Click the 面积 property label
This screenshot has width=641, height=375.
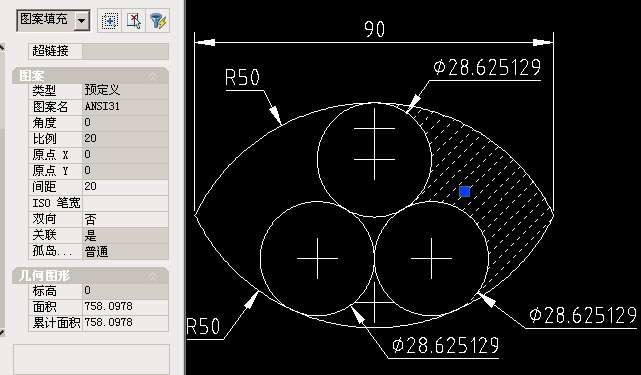(44, 307)
